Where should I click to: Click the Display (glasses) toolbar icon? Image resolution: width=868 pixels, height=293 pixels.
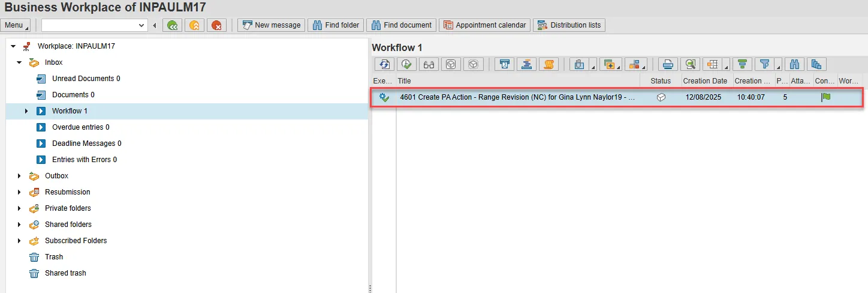[x=429, y=64]
